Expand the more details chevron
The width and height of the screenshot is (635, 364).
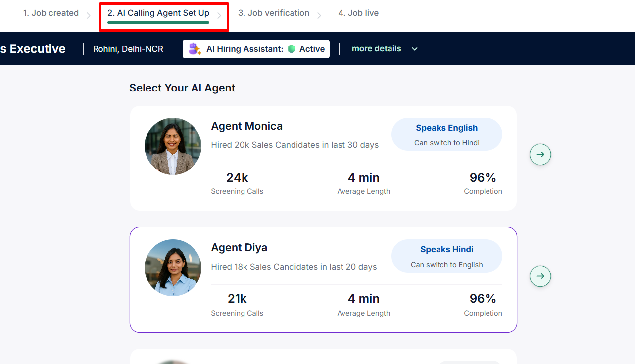tap(415, 49)
